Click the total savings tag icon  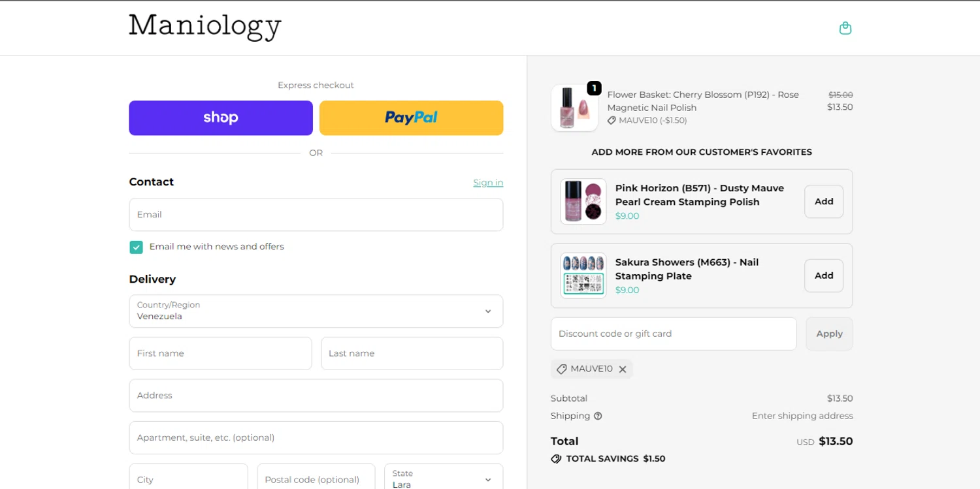coord(556,459)
